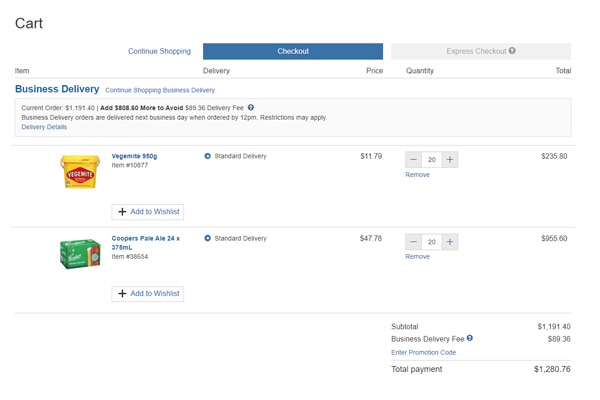Open Continue Shopping Business Delivery link
This screenshot has width=600, height=400.
[160, 90]
